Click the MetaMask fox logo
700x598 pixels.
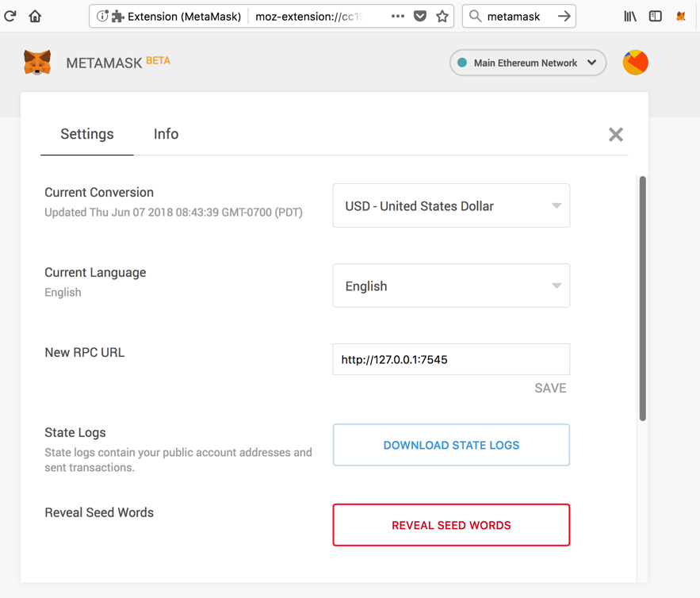coord(37,63)
